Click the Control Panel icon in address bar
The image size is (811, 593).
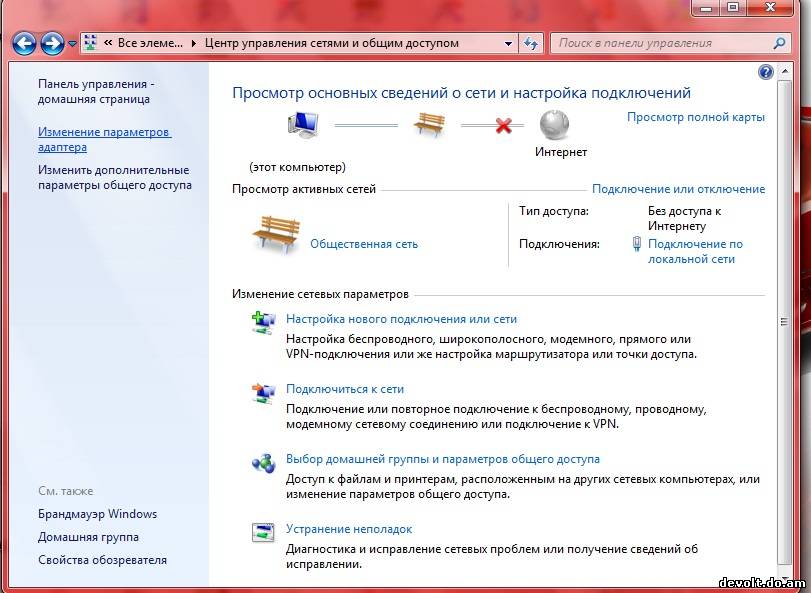[91, 43]
